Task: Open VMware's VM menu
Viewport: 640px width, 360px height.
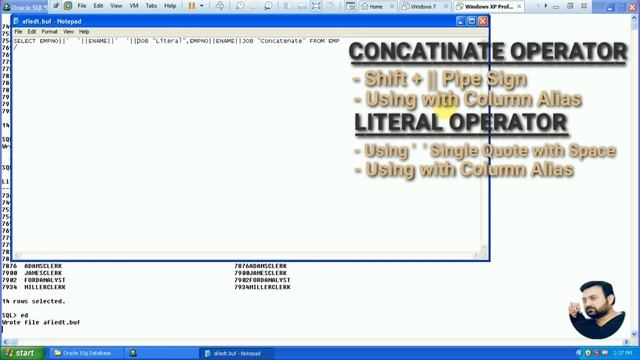Action: pyautogui.click(x=134, y=6)
